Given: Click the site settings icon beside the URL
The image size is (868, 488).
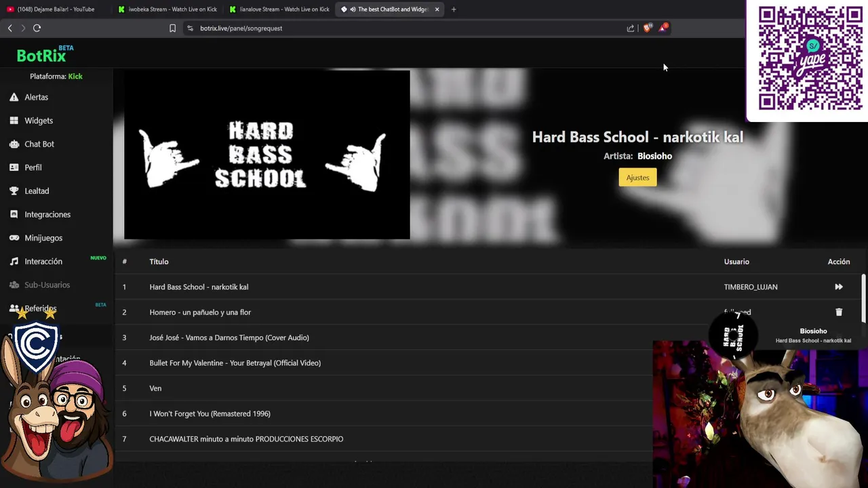Looking at the screenshot, I should tap(190, 28).
